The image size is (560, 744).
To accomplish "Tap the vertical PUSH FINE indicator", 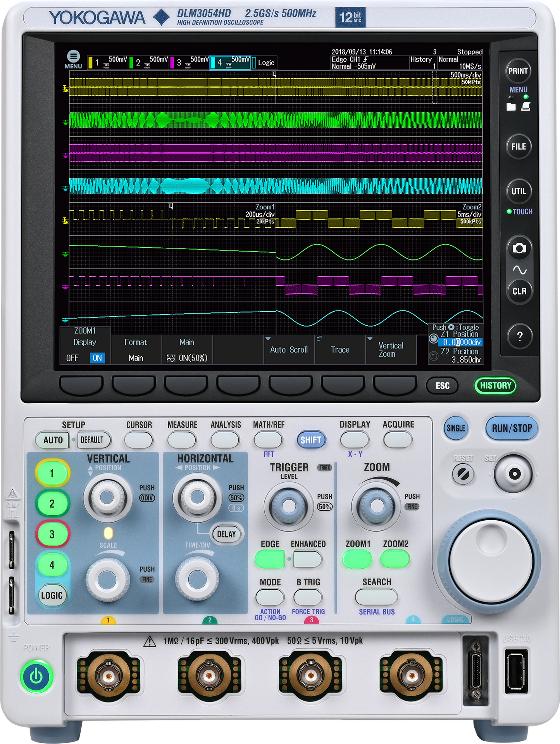I will 147,579.
